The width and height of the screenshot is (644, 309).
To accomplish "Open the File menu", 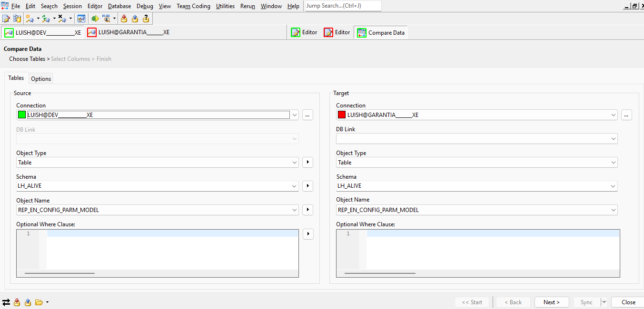I will point(16,6).
